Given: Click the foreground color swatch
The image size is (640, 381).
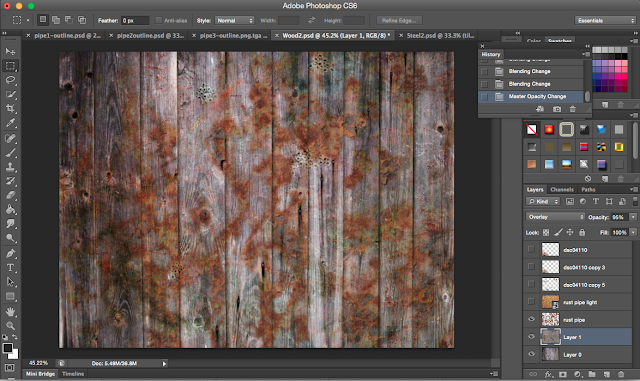Looking at the screenshot, I should (8, 348).
